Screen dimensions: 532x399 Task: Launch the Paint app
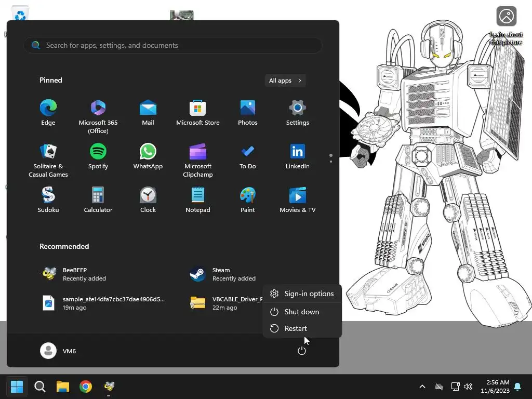(248, 200)
